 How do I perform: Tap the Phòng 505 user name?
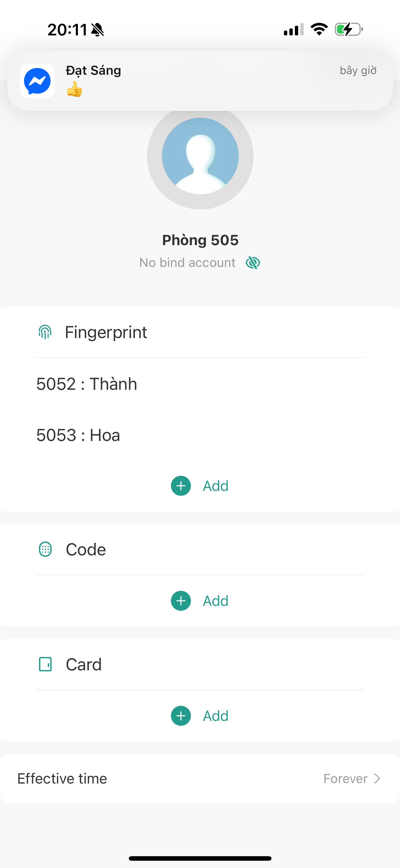200,240
